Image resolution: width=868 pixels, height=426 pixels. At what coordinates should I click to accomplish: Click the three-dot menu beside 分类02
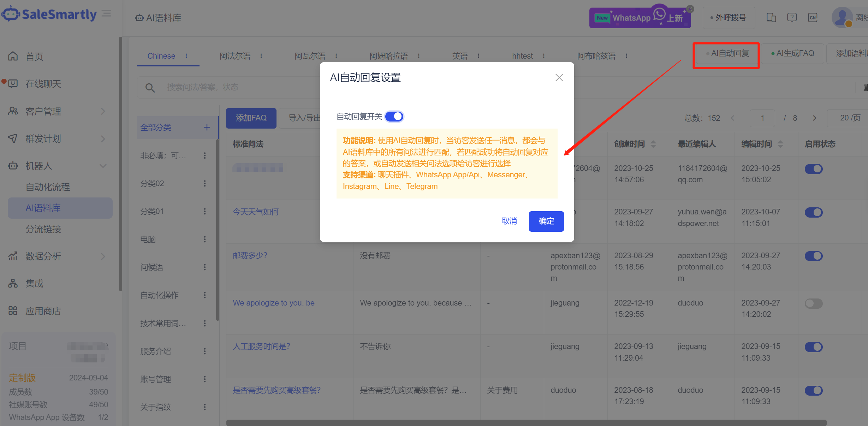[x=205, y=183]
